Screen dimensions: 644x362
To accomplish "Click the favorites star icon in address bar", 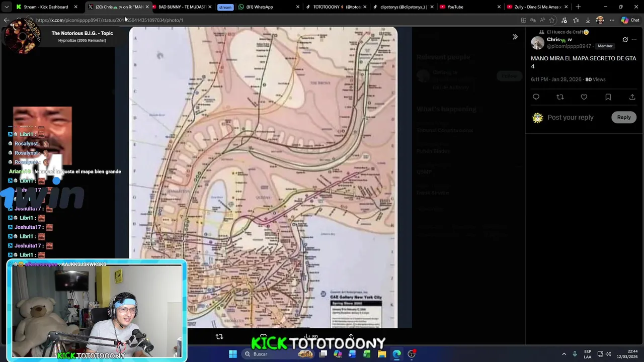I will click(x=552, y=20).
